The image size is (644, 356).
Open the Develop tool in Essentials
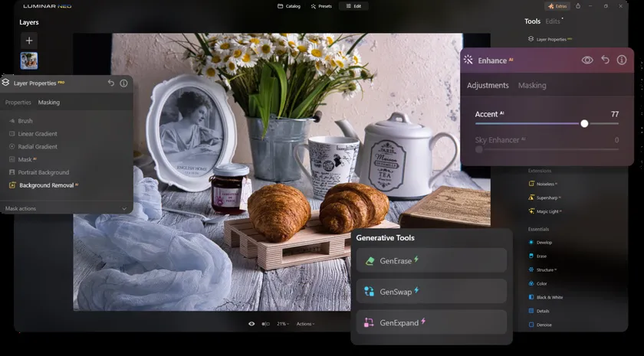[x=544, y=243]
